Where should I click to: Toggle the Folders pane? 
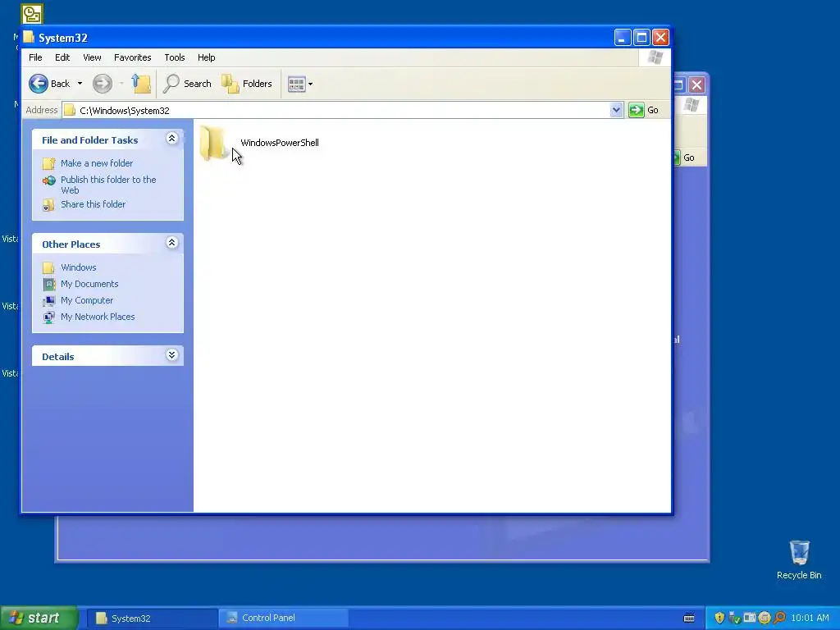coord(247,84)
